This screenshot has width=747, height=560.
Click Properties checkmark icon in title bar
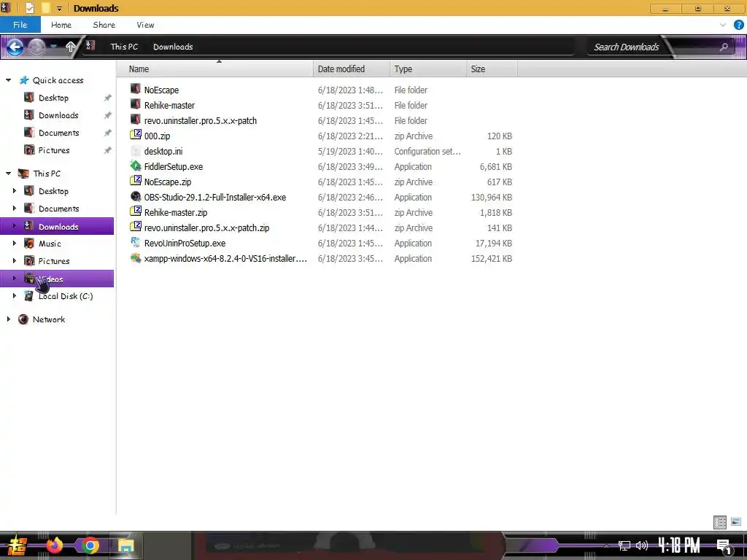tap(29, 8)
